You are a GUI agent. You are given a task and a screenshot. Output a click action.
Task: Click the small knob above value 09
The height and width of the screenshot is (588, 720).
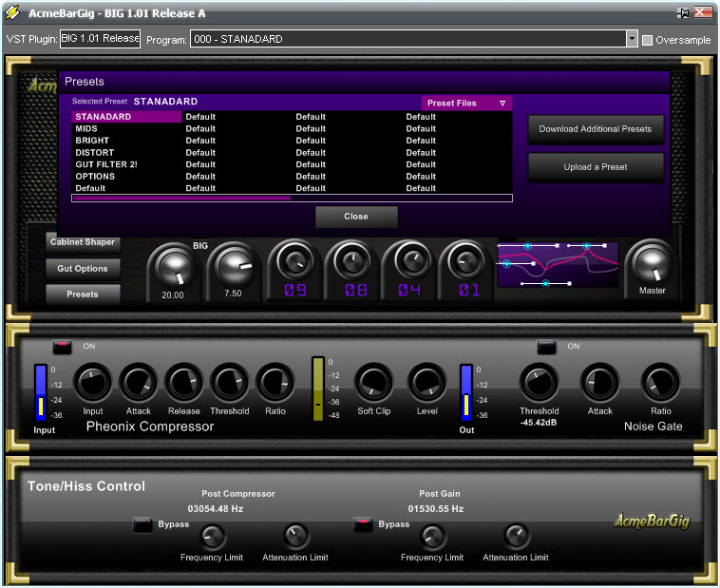pyautogui.click(x=294, y=261)
